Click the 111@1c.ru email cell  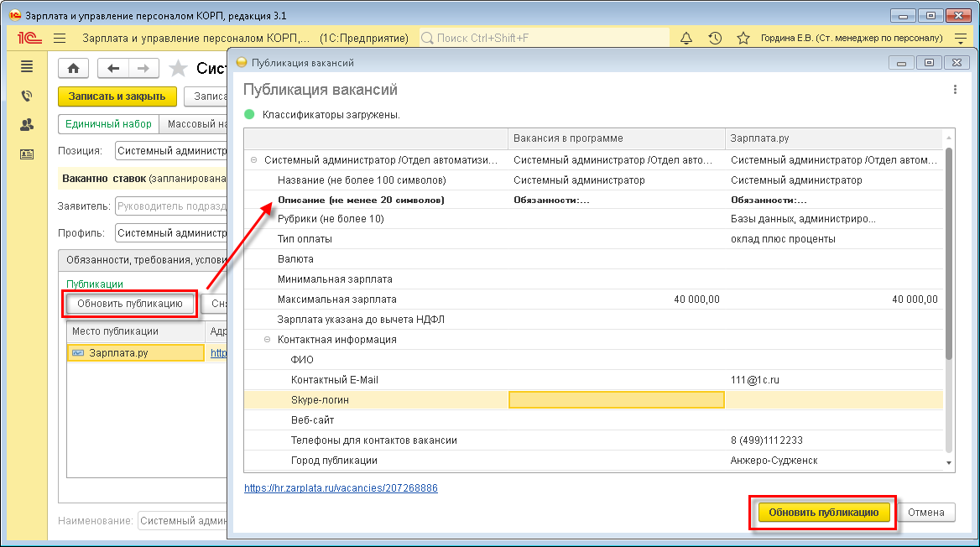coord(834,380)
